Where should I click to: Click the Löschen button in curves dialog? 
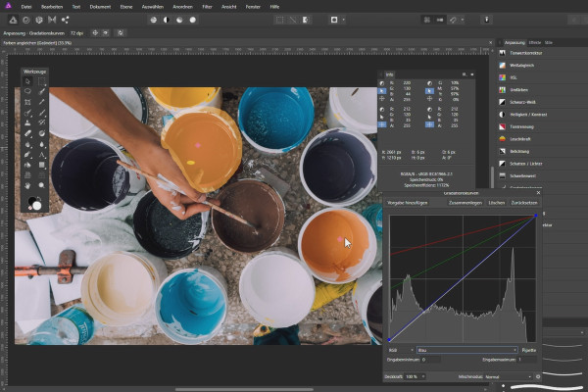(x=497, y=203)
